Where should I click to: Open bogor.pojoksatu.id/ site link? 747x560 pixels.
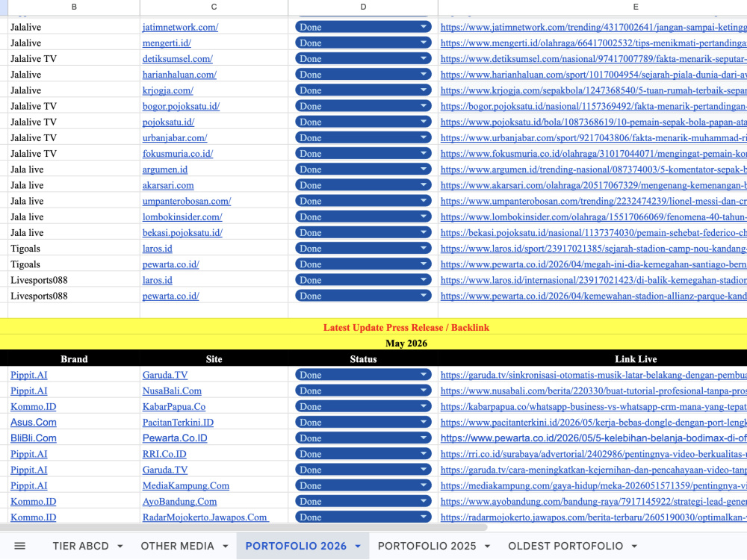click(181, 106)
